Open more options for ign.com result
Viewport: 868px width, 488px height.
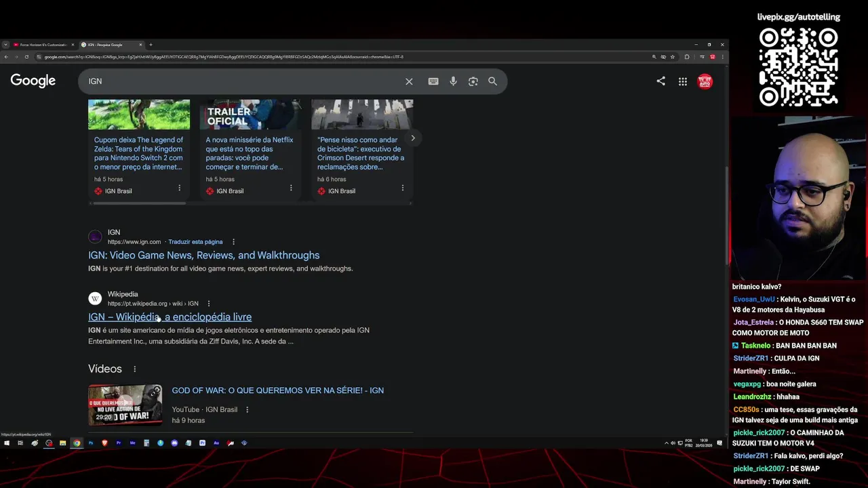tap(233, 242)
